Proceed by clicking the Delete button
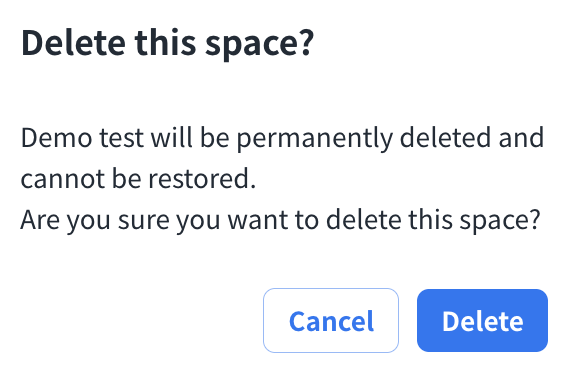The image size is (568, 368). point(482,321)
